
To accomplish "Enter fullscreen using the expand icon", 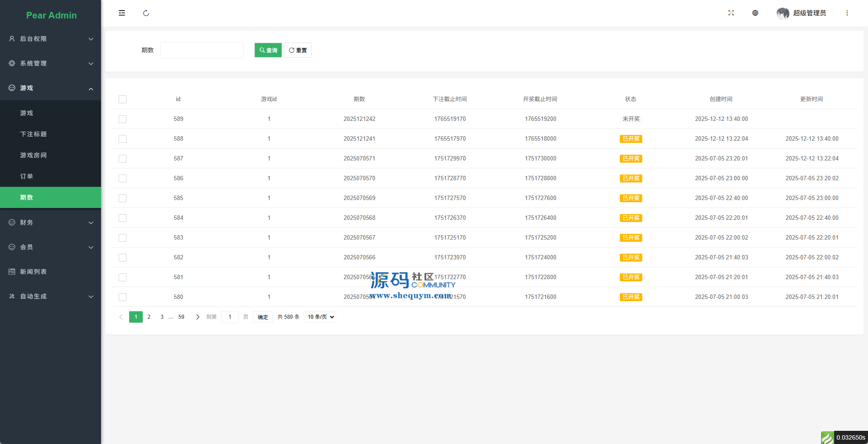I will point(731,13).
